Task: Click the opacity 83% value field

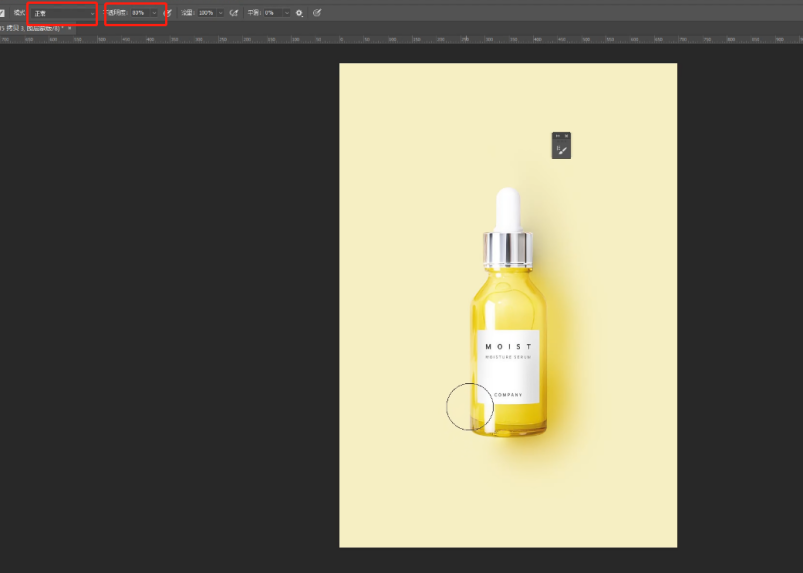Action: pyautogui.click(x=139, y=13)
